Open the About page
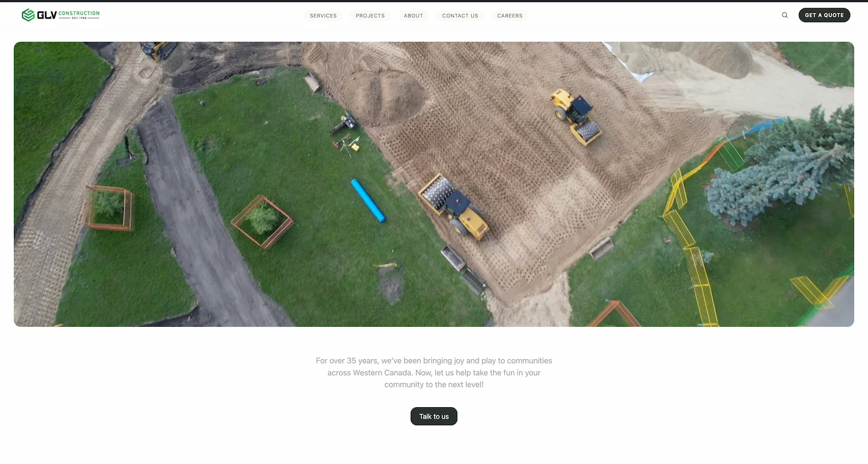Viewport: 868px width, 464px height. tap(413, 16)
